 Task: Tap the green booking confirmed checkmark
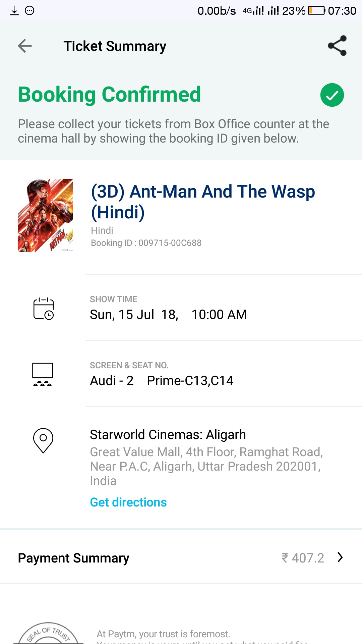[332, 95]
